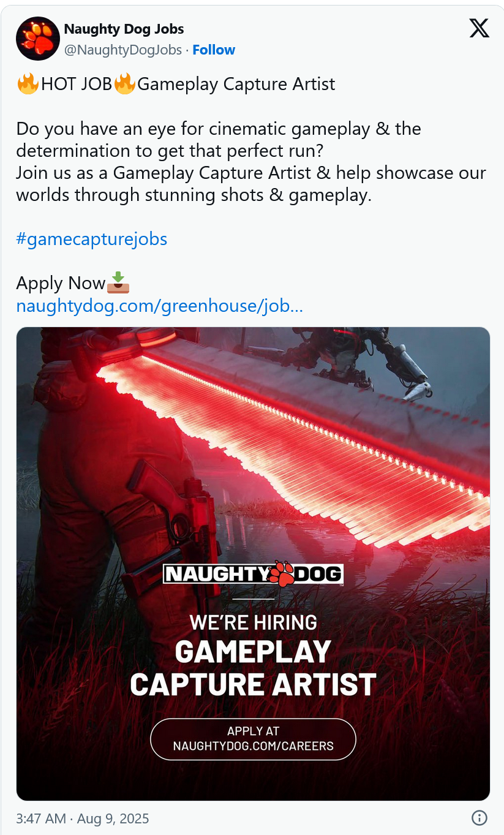Open the tweet timestamp 3:47 AM Aug 9, 2025

83,818
